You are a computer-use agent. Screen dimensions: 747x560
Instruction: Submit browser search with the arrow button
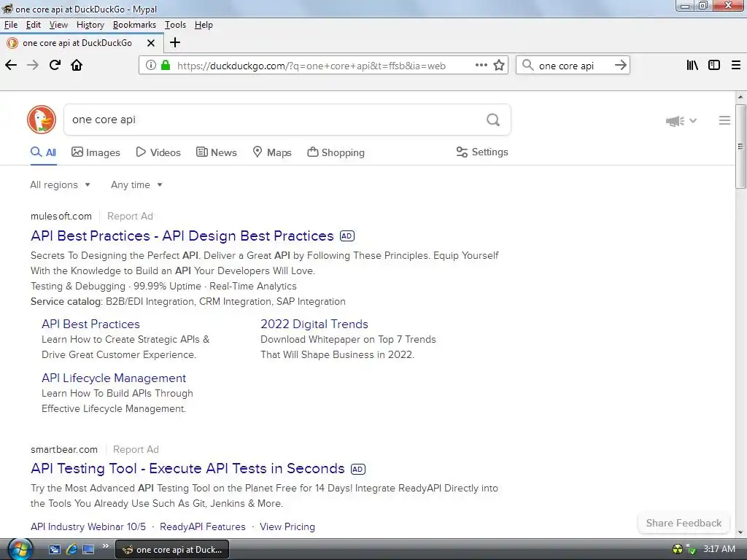tap(620, 65)
